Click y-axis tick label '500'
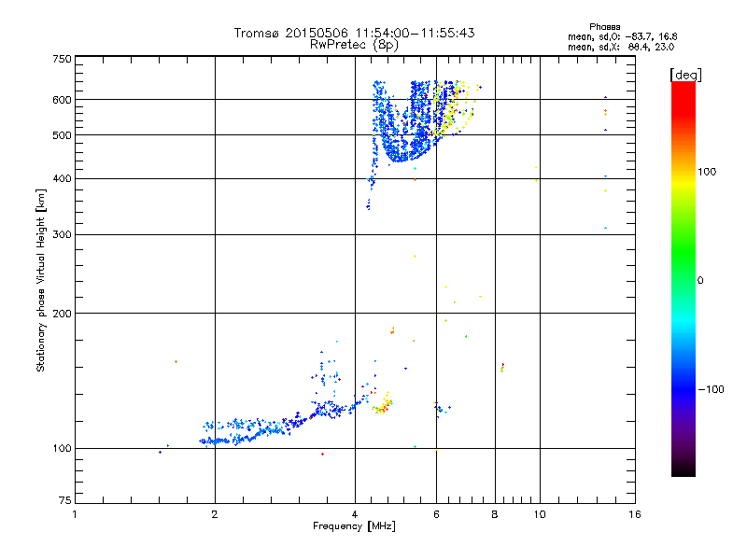 coord(62,135)
